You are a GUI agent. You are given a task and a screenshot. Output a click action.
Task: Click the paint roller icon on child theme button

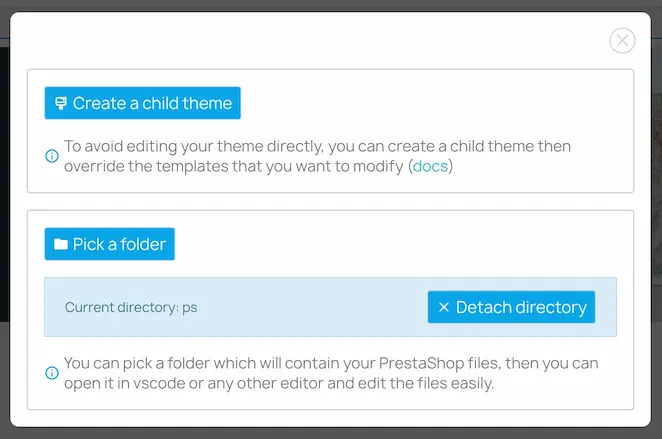pyautogui.click(x=61, y=103)
